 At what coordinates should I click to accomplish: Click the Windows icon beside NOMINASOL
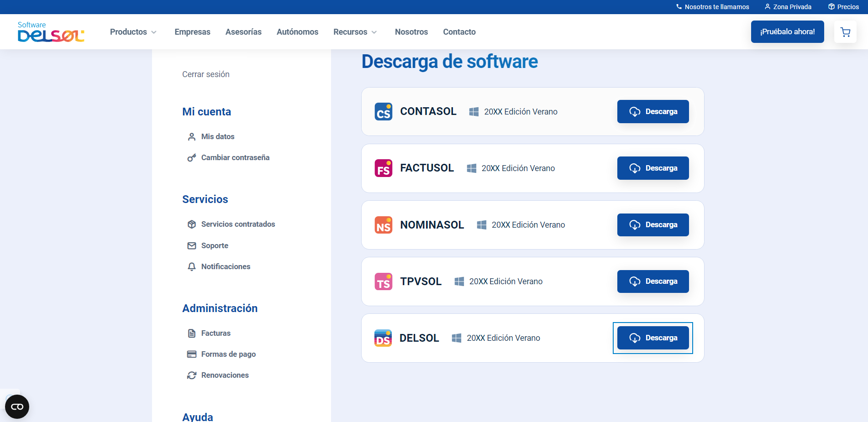[x=482, y=225]
